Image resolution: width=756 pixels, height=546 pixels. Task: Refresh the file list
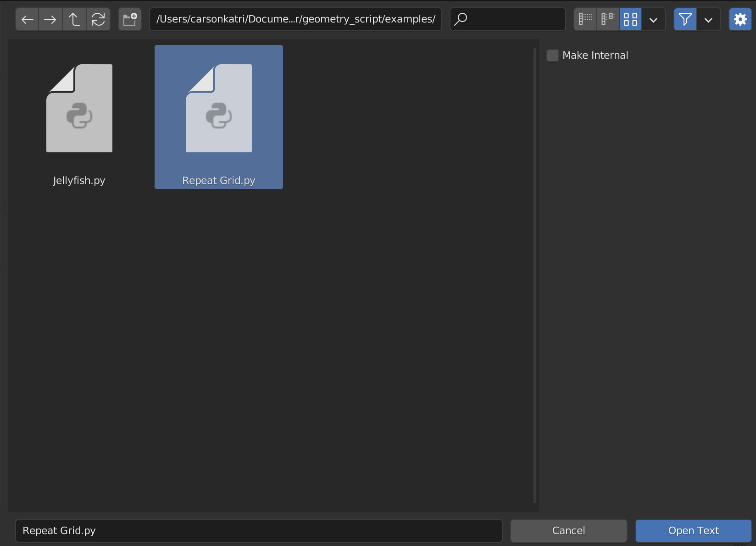pyautogui.click(x=98, y=19)
